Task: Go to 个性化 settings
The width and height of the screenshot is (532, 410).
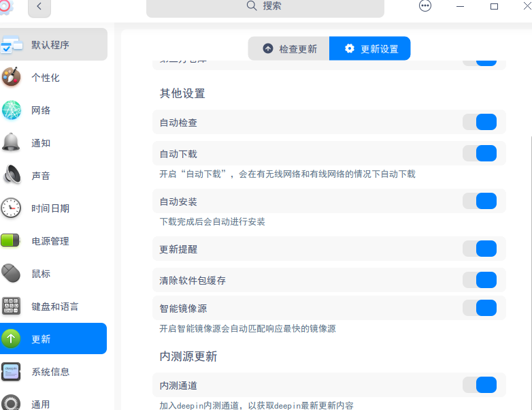Action: 54,77
